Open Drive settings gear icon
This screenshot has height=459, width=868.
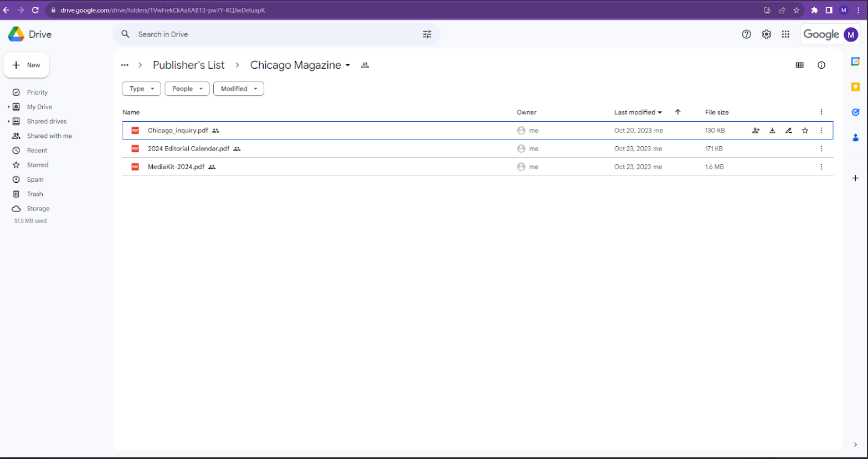766,34
